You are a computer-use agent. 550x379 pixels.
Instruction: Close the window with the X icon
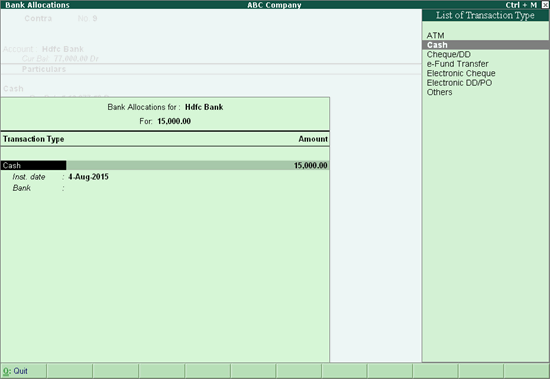point(545,5)
